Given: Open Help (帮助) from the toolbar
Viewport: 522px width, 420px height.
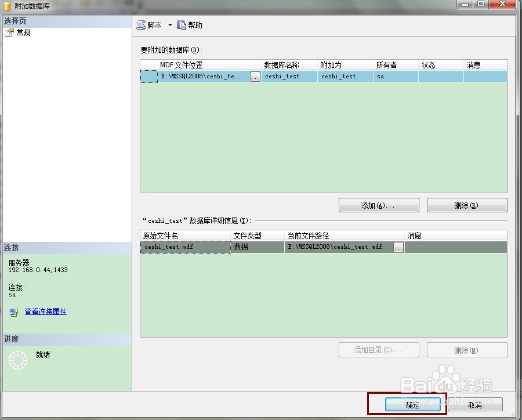Looking at the screenshot, I should coord(190,25).
